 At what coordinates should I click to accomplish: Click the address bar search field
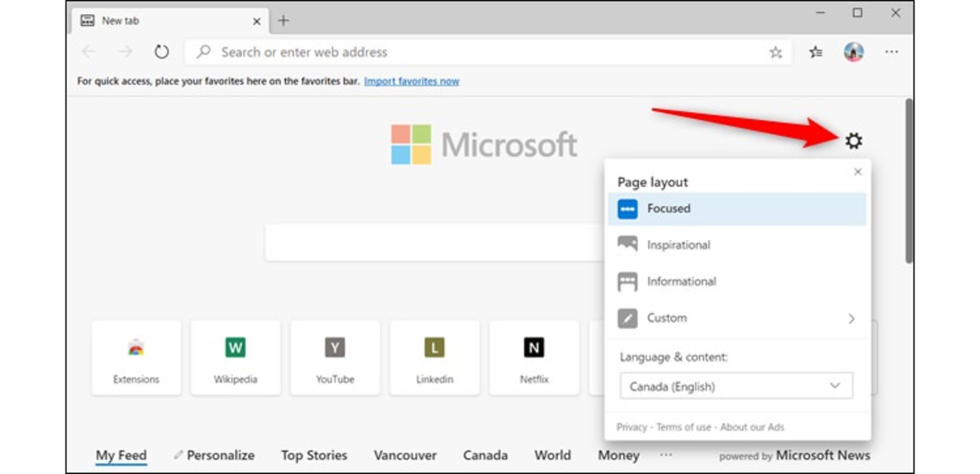coord(488,52)
